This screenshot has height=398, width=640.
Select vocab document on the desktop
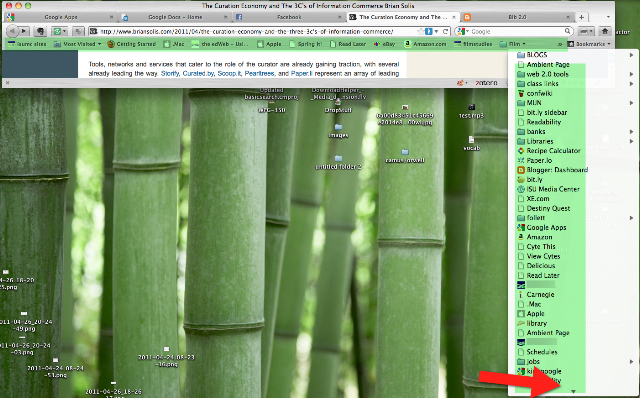471,144
